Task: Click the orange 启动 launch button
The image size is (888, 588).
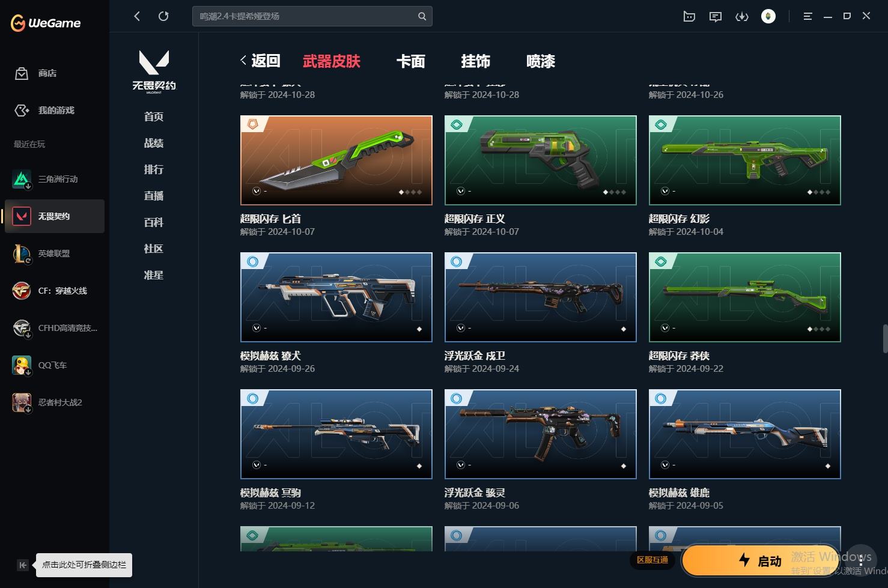Action: 760,560
